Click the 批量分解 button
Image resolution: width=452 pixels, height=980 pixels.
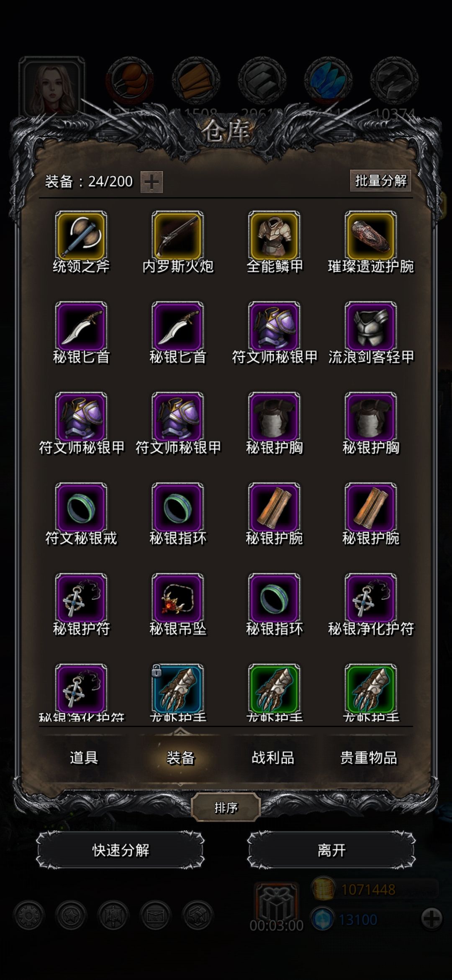(x=380, y=181)
